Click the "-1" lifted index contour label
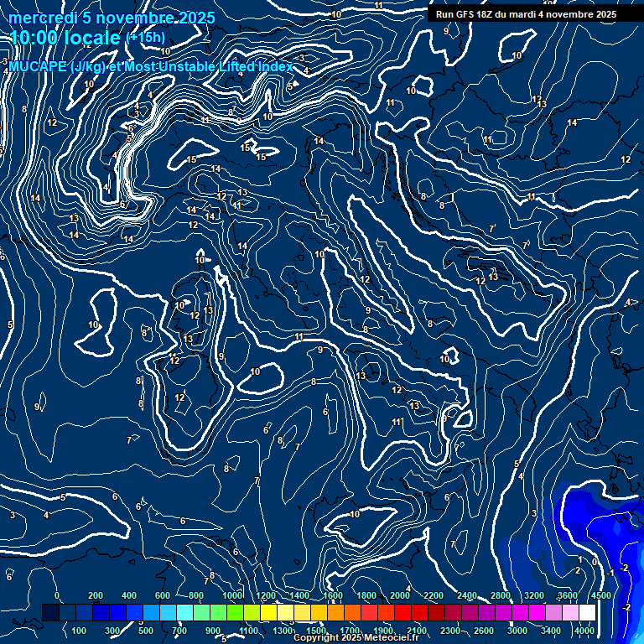Image resolution: width=644 pixels, height=644 pixels. pos(610,573)
